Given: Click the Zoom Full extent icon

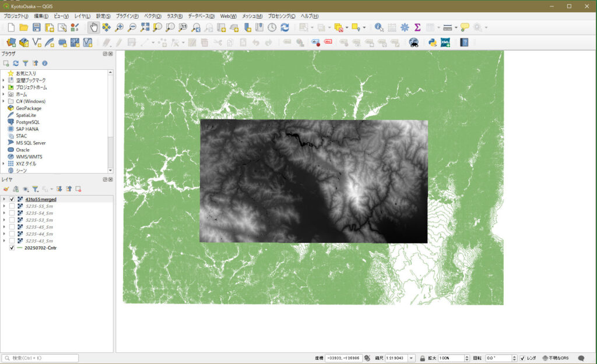Looking at the screenshot, I should (x=145, y=27).
